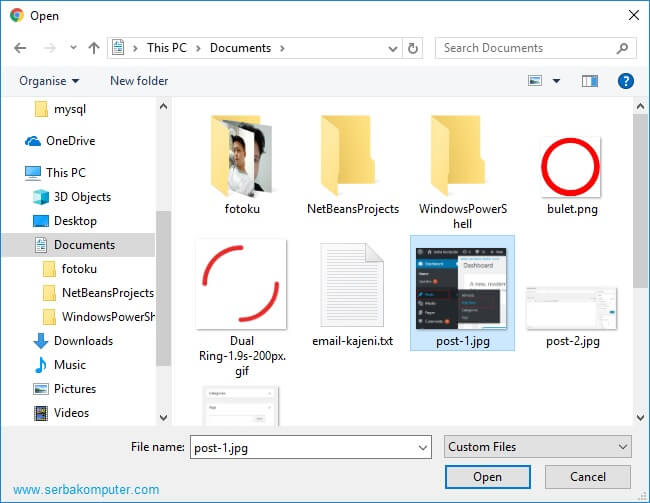Image resolution: width=650 pixels, height=503 pixels.
Task: Click the File name input box
Action: [x=303, y=447]
